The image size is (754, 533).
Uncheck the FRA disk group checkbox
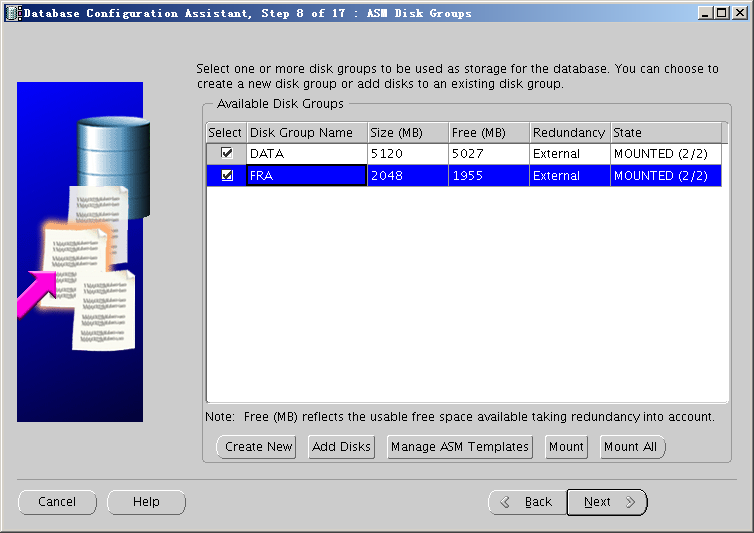(227, 176)
